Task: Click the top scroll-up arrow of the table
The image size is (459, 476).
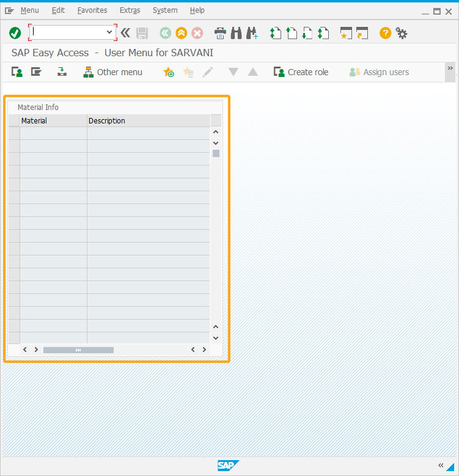Action: coord(216,132)
